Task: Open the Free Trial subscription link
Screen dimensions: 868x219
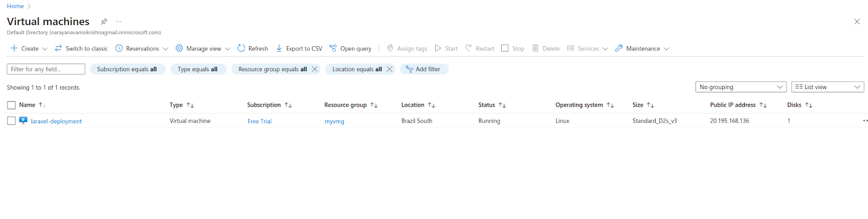Action: point(259,121)
